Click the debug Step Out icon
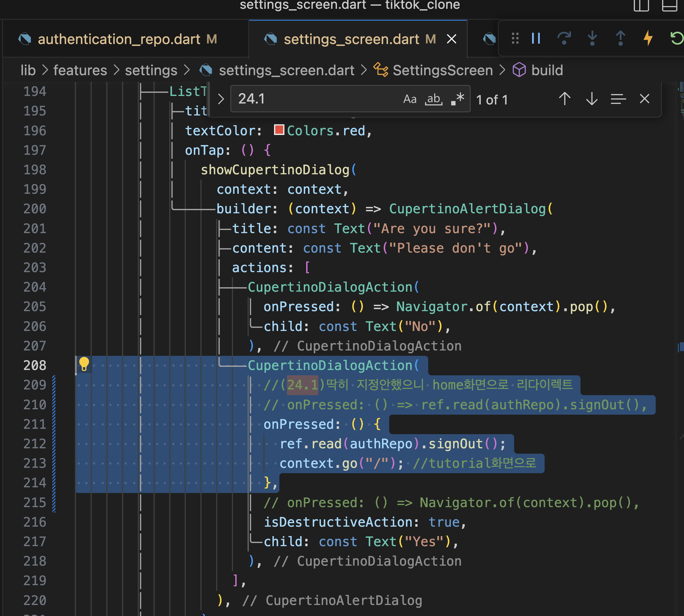Image resolution: width=684 pixels, height=616 pixels. [620, 39]
